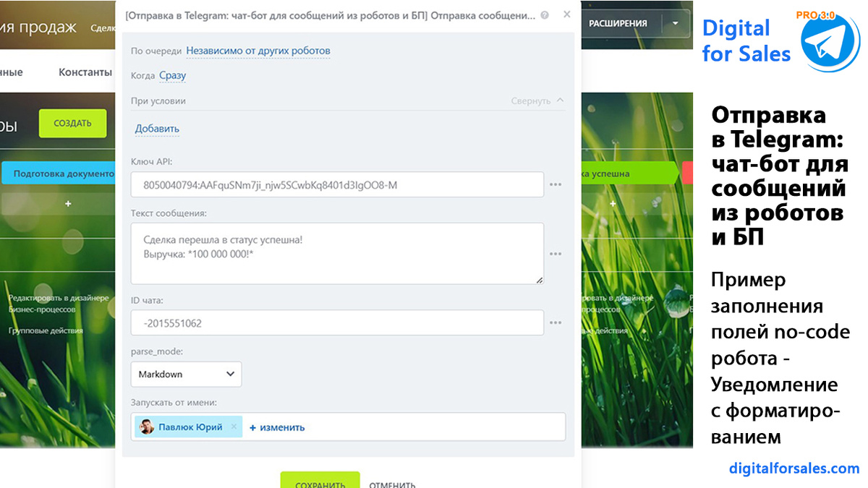Click the При условии label
Viewport: 868px width, 488px height.
click(158, 101)
